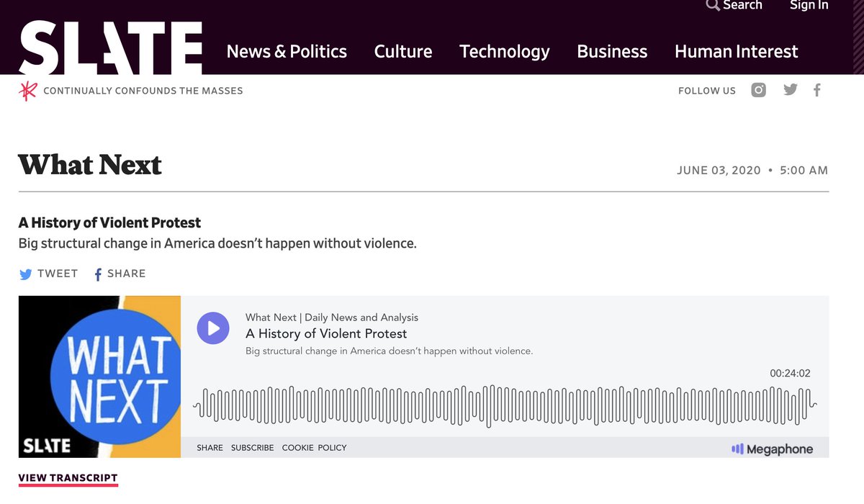Click the 'What Next' heading

(x=90, y=165)
